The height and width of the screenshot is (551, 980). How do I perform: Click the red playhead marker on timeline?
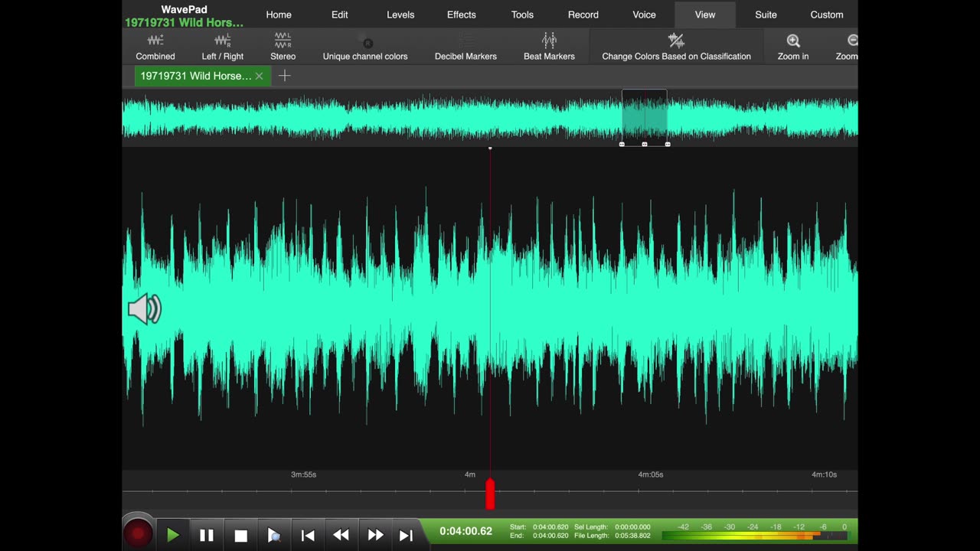[490, 494]
